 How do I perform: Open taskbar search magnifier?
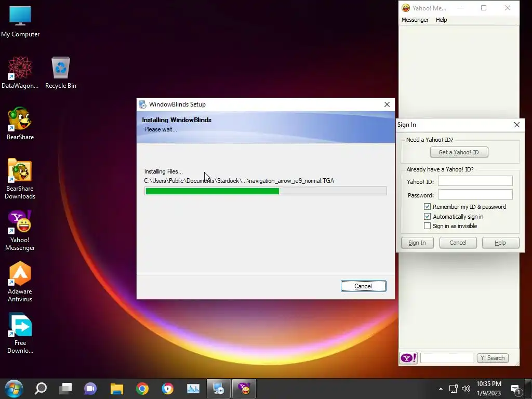[41, 389]
